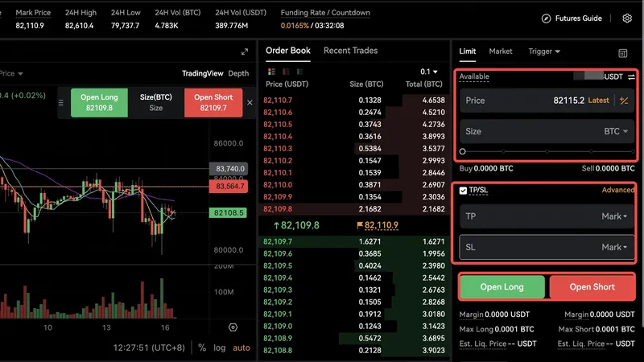Viewport: 644px width, 362px height.
Task: Expand the Trigger order type dropdown
Action: pos(544,51)
